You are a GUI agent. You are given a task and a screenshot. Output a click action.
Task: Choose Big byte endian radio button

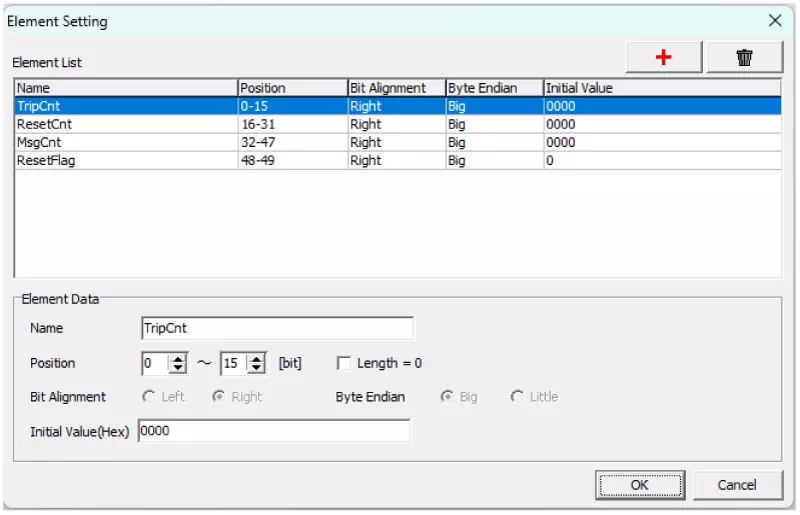point(447,397)
